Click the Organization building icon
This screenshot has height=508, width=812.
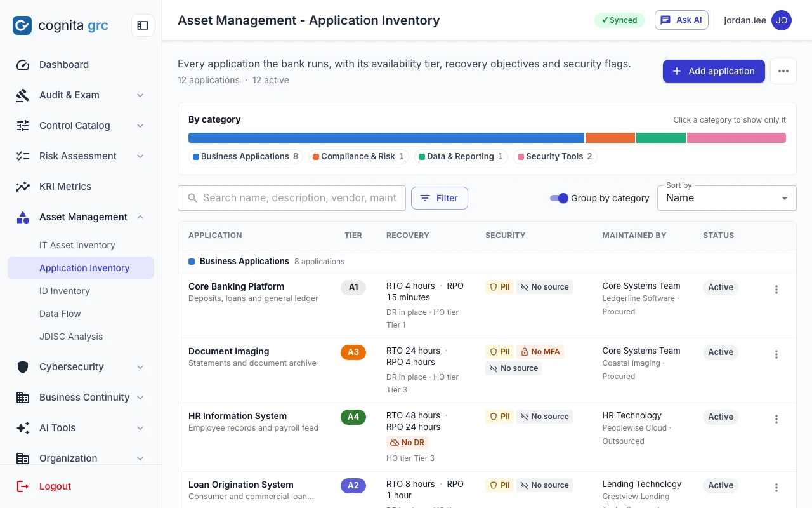coord(23,458)
